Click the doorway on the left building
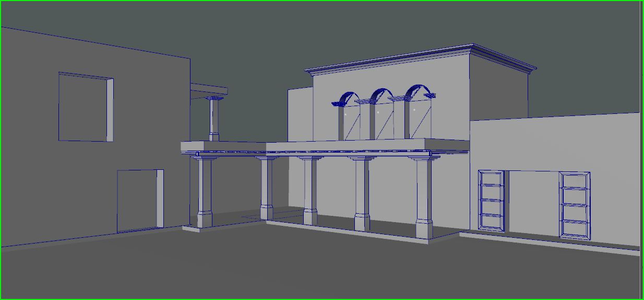The image size is (644, 300). (137, 200)
